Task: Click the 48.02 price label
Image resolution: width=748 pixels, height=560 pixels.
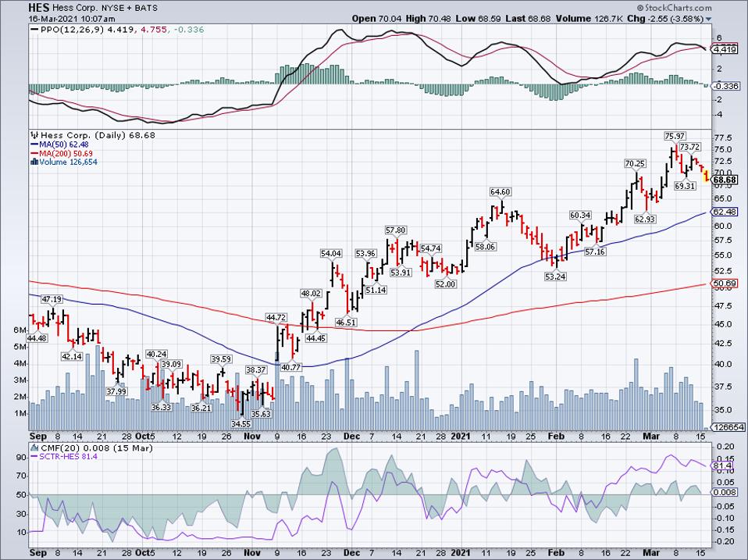Action: [x=311, y=294]
